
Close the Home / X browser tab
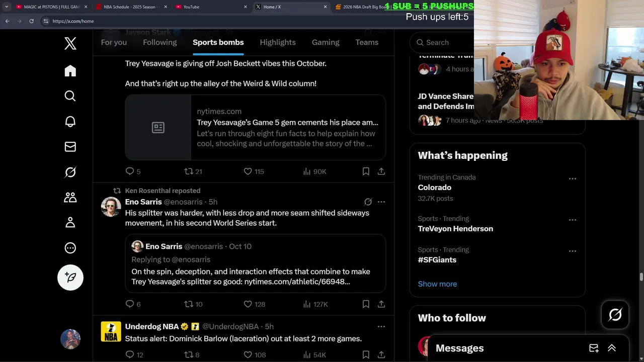point(325,7)
